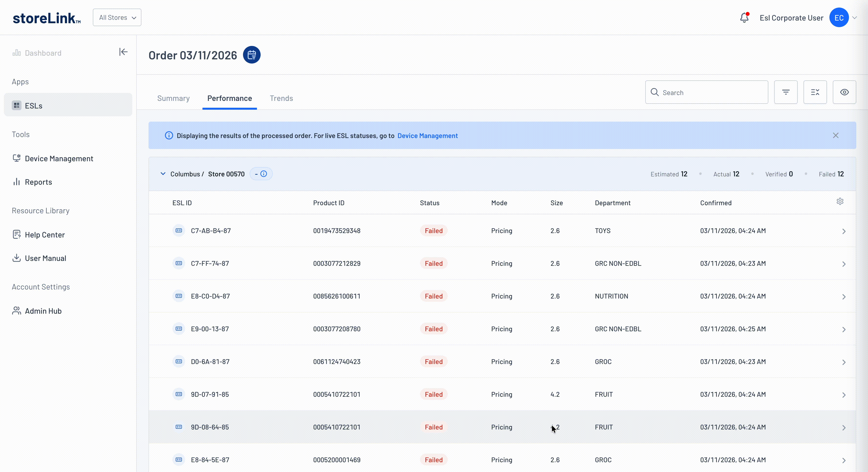Open the All Stores dropdown
Viewport: 868px width, 472px height.
coord(117,18)
